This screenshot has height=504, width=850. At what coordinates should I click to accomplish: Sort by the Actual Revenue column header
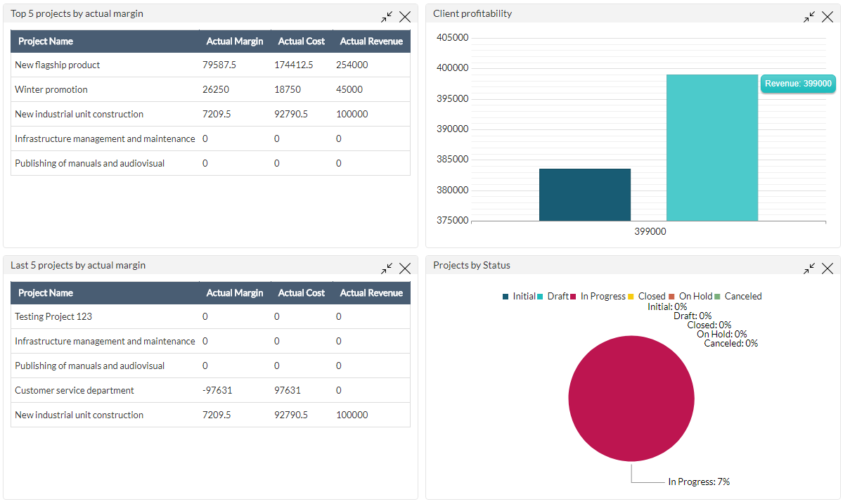pos(371,41)
